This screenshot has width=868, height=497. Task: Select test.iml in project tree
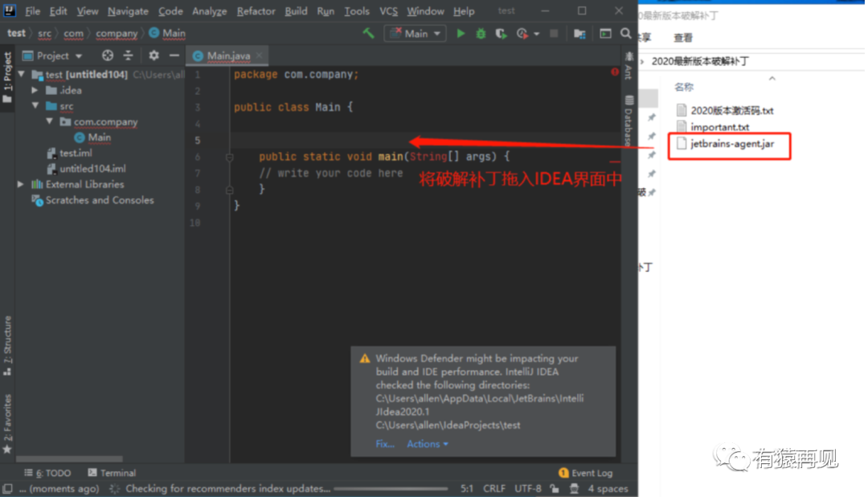click(70, 152)
